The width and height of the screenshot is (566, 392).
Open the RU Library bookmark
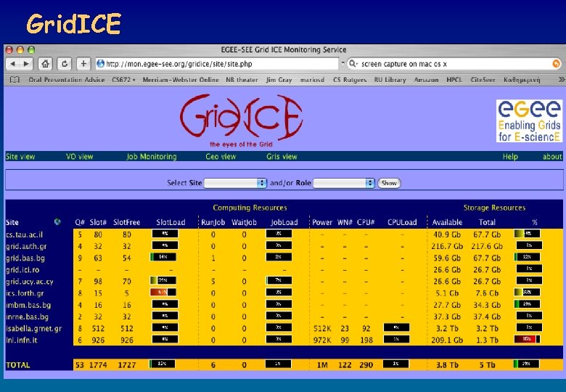pyautogui.click(x=390, y=79)
